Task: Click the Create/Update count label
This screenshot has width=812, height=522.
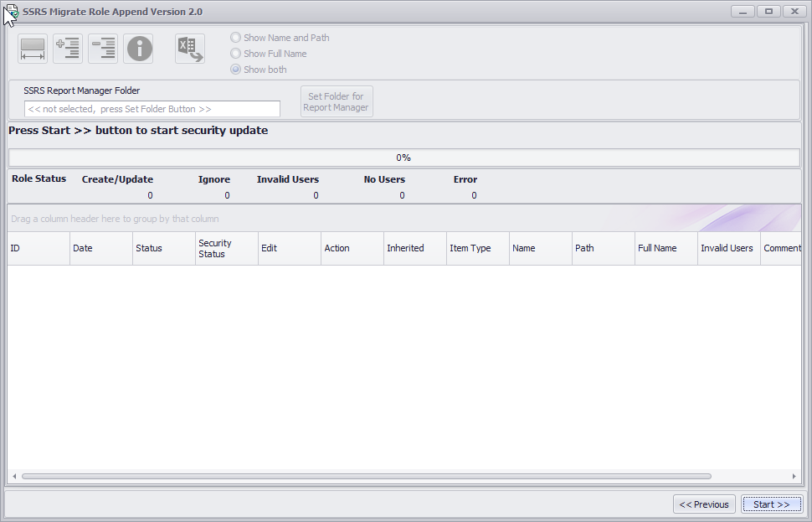Action: coord(117,179)
